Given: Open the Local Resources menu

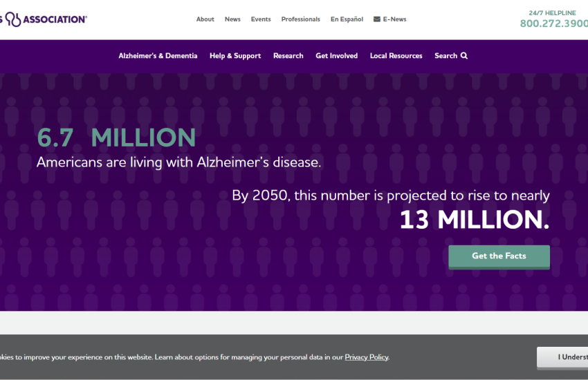Looking at the screenshot, I should pyautogui.click(x=396, y=56).
